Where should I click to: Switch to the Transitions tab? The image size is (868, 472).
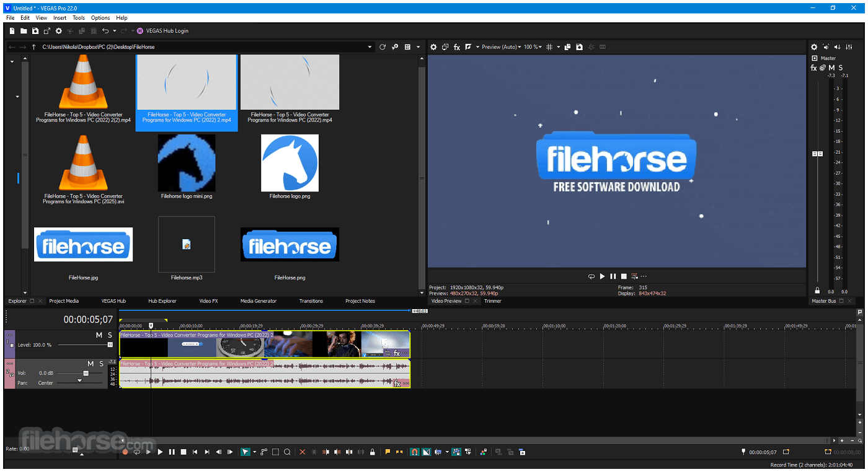pyautogui.click(x=311, y=301)
